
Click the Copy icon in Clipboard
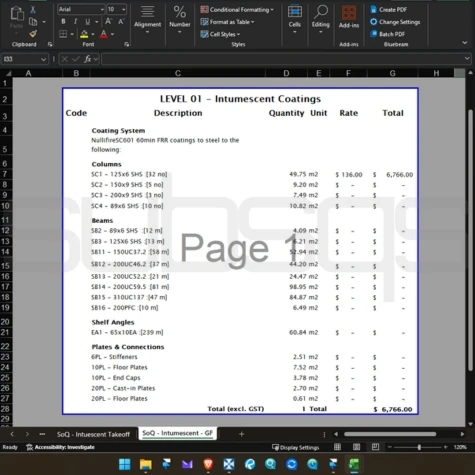point(33,22)
